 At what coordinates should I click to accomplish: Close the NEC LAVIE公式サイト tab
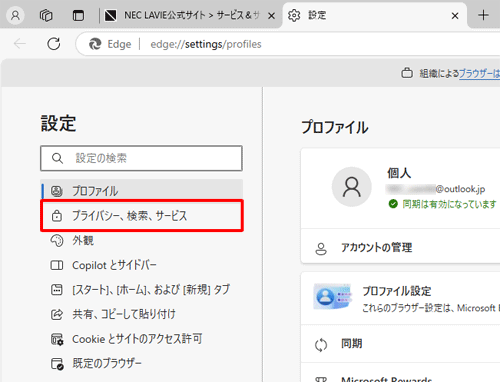(x=272, y=15)
